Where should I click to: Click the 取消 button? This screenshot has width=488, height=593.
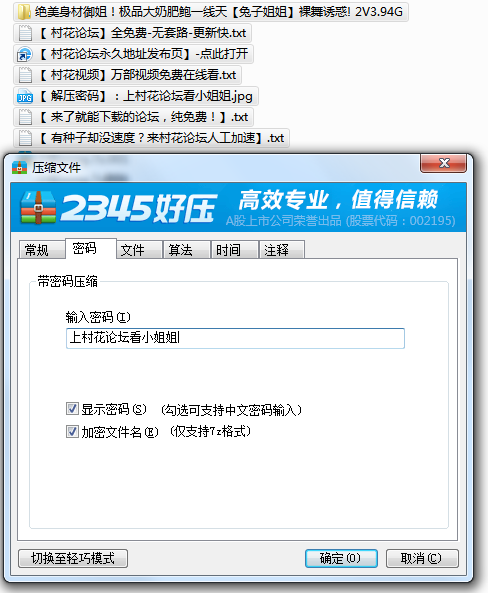[422, 558]
